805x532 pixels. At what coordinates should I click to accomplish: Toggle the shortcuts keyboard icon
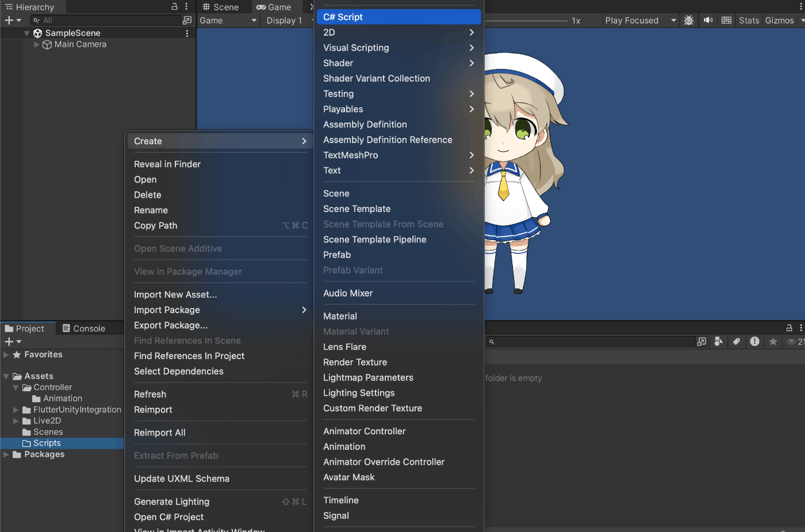point(726,20)
